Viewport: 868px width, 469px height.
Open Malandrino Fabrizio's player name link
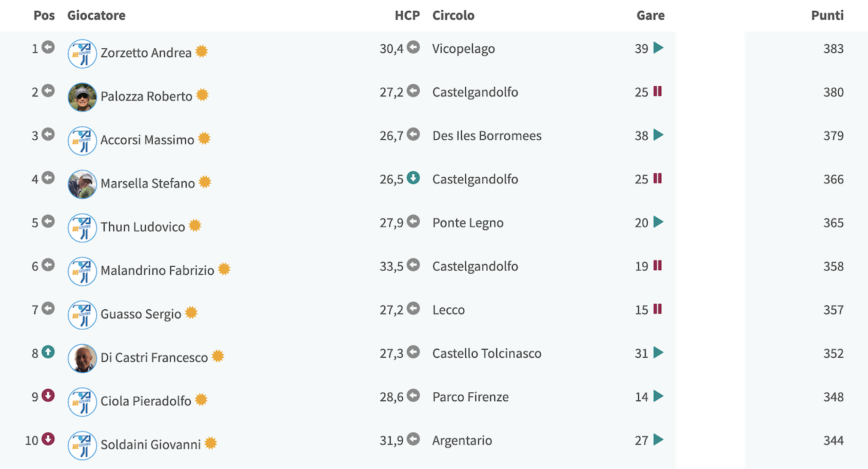click(x=157, y=270)
